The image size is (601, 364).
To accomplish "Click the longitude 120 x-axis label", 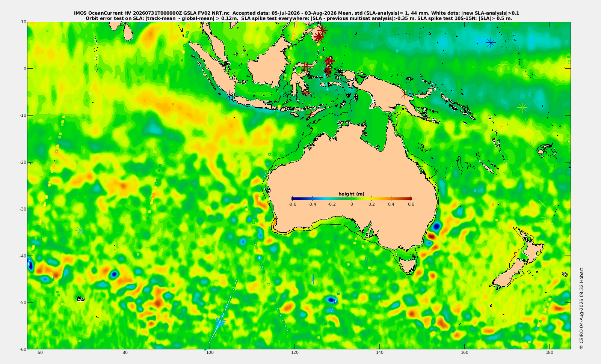I will click(x=295, y=352).
